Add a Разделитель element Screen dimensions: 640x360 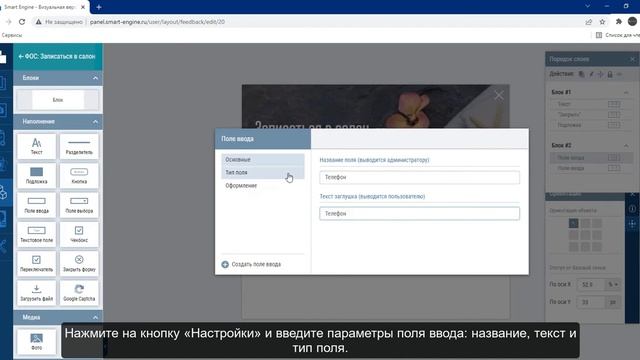tap(79, 146)
